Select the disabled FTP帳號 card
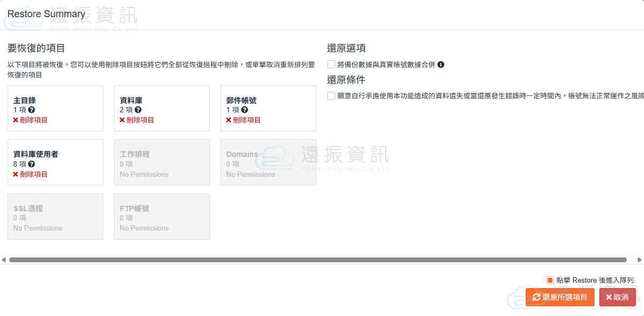The height and width of the screenshot is (316, 644). point(161,216)
